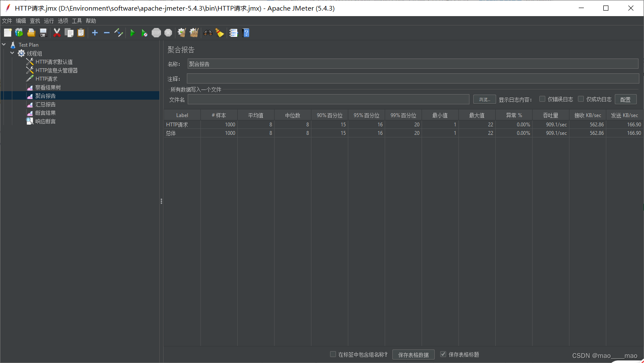Select 聚合报告 in tree

point(45,96)
